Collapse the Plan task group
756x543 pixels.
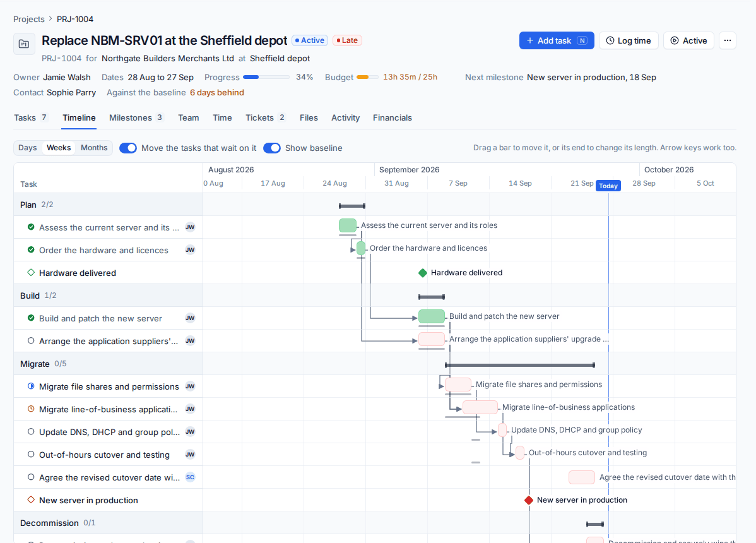click(x=108, y=205)
